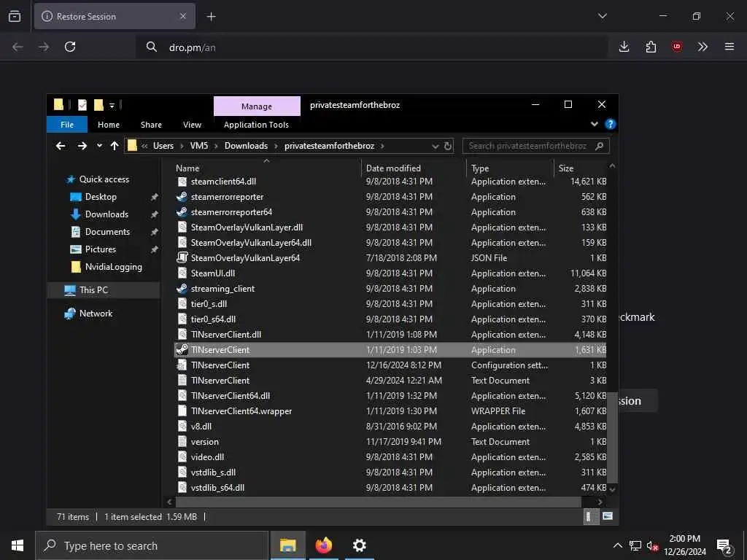The image size is (747, 560).
Task: Open the Application Tools ribbon tab
Action: [256, 124]
